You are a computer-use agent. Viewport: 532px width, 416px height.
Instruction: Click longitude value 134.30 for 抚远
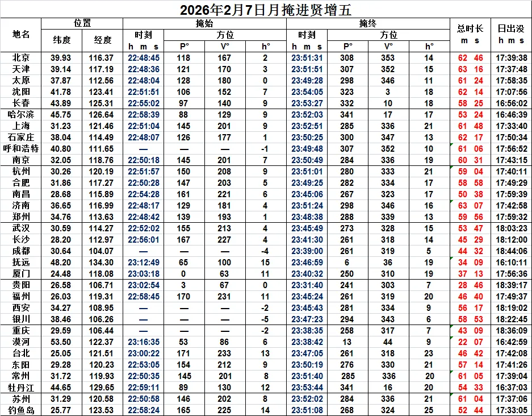(x=101, y=262)
